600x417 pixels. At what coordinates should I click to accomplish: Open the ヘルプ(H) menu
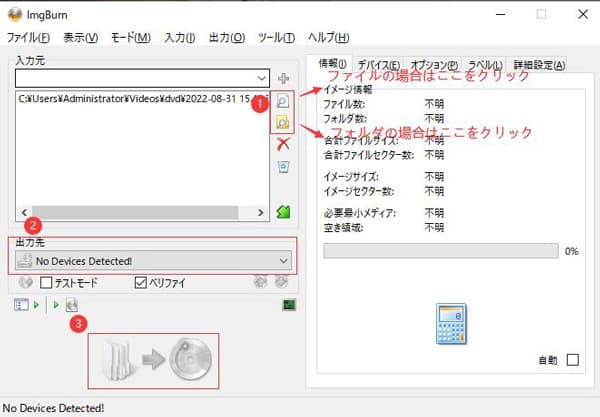(329, 37)
